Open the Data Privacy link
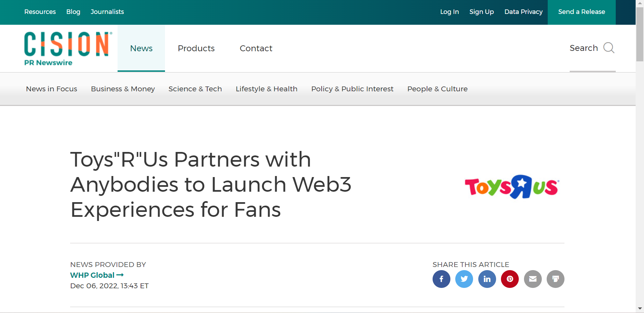The image size is (644, 313). (x=523, y=12)
